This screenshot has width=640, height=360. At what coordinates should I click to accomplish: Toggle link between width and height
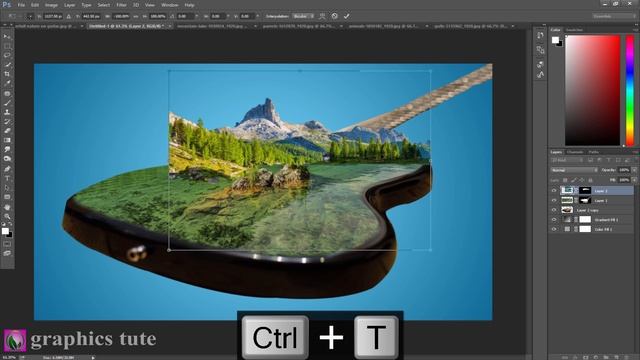136,16
